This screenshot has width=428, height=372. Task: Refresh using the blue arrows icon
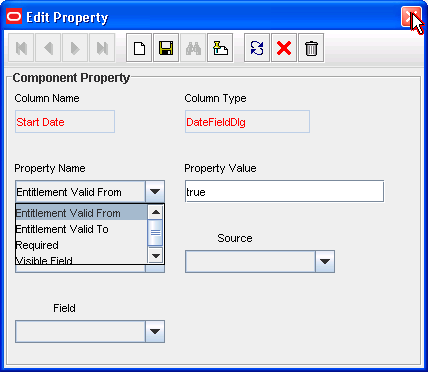click(x=257, y=48)
